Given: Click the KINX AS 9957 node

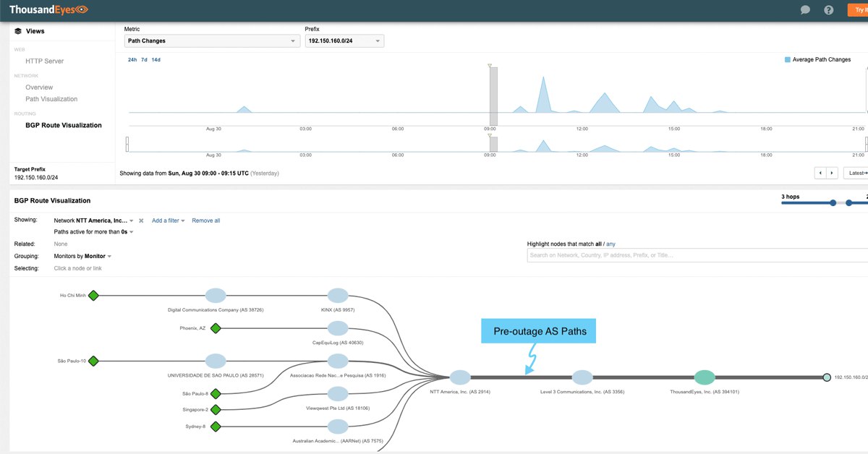Looking at the screenshot, I should point(338,296).
